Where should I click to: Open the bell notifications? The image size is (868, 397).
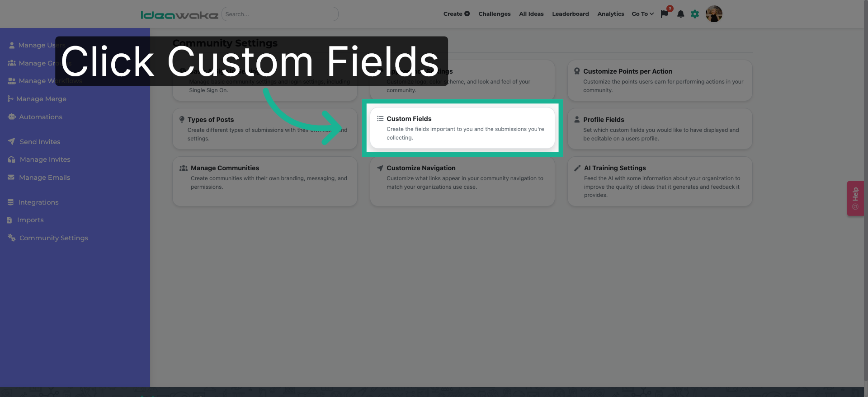680,14
